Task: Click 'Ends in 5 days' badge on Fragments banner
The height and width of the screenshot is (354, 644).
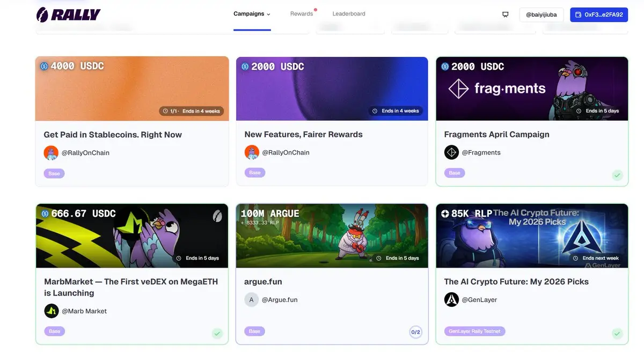Action: coord(598,111)
